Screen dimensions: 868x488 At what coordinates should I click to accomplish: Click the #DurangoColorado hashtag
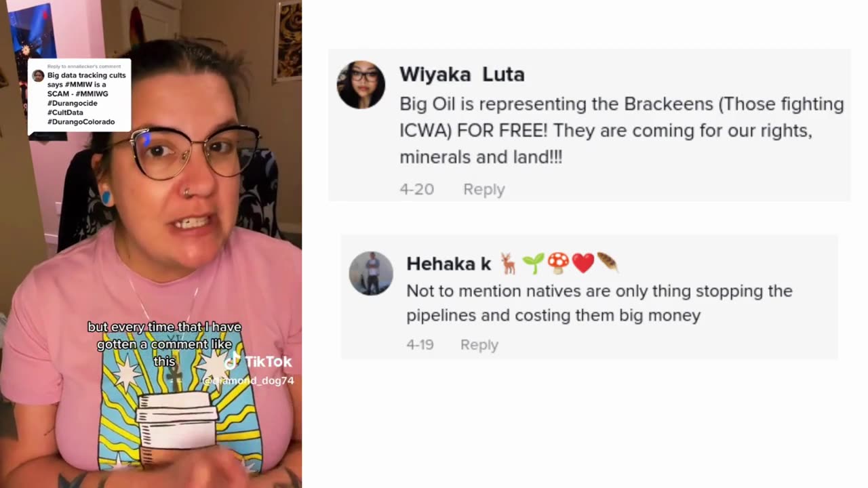click(81, 122)
